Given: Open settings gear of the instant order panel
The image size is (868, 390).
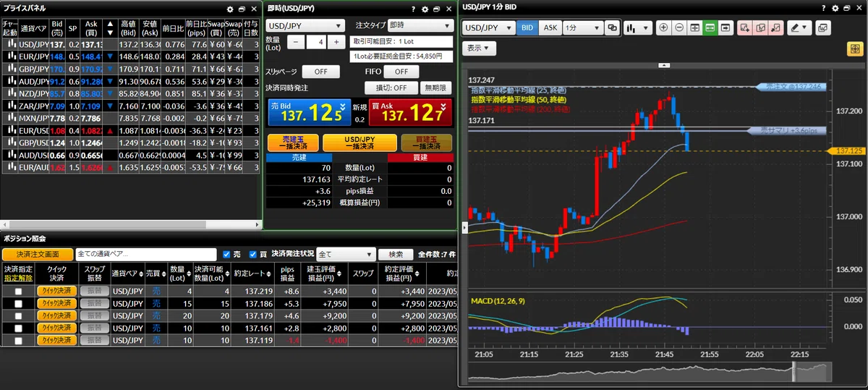Looking at the screenshot, I should [425, 9].
